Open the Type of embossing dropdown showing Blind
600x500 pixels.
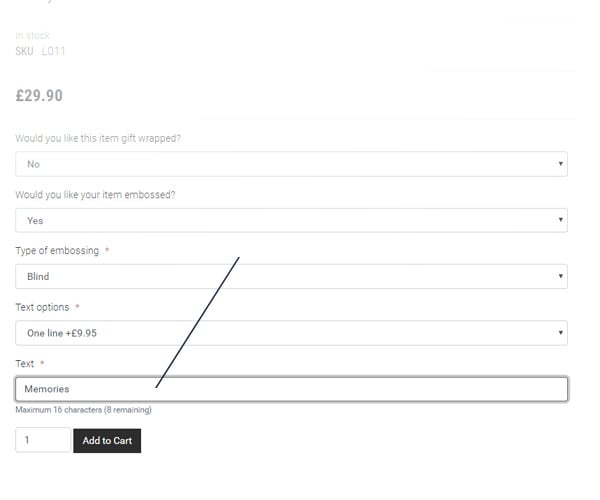click(291, 276)
